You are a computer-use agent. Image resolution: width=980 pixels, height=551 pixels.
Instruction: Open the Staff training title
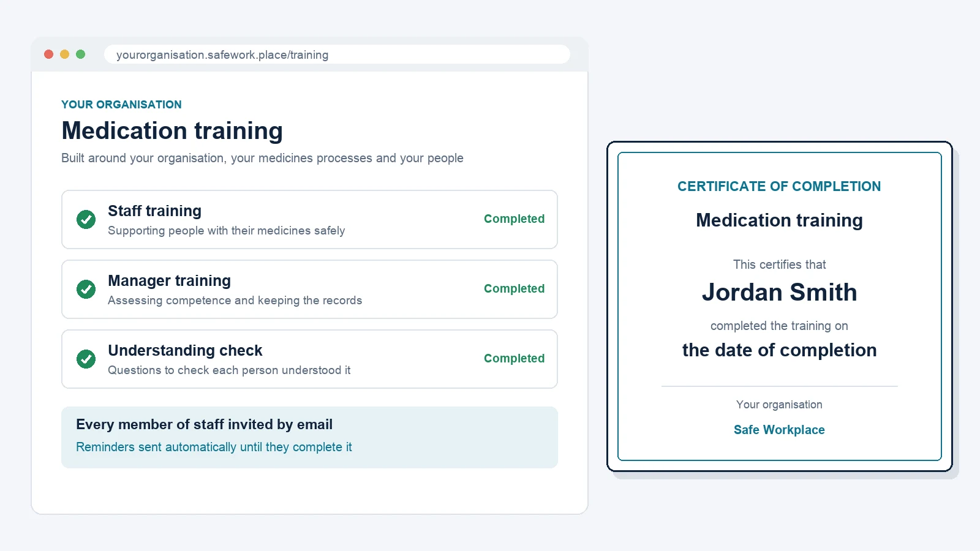[x=154, y=211]
